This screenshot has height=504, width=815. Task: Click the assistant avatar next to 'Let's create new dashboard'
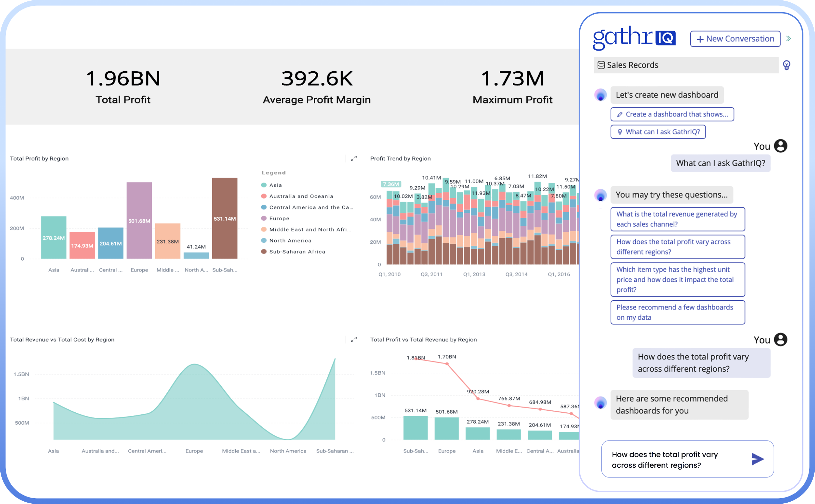(600, 95)
